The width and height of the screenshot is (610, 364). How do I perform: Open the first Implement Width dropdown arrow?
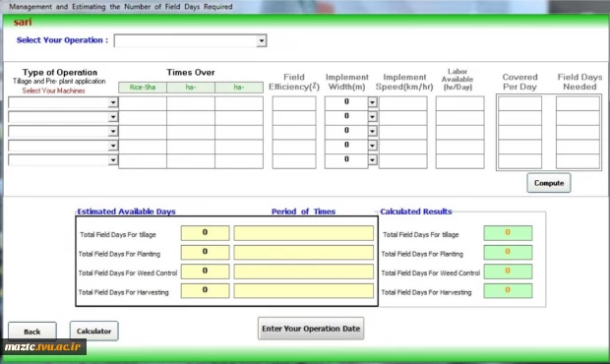[372, 102]
